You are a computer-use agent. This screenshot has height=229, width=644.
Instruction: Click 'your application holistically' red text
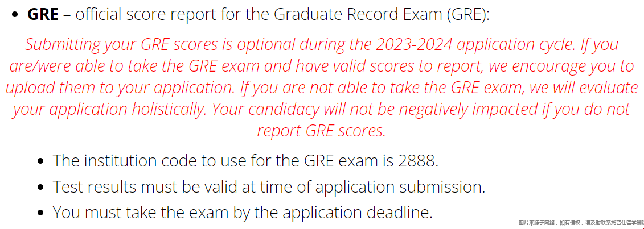point(110,109)
